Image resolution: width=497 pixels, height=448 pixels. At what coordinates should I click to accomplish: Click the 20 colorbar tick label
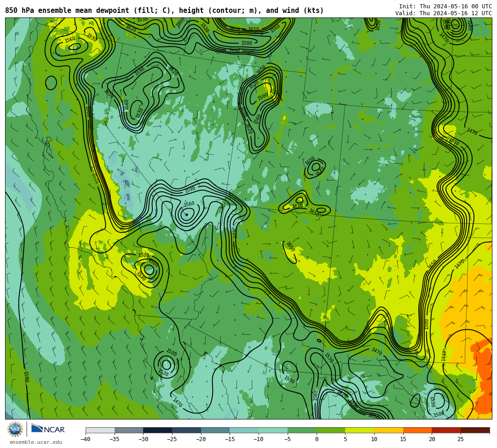point(432,439)
